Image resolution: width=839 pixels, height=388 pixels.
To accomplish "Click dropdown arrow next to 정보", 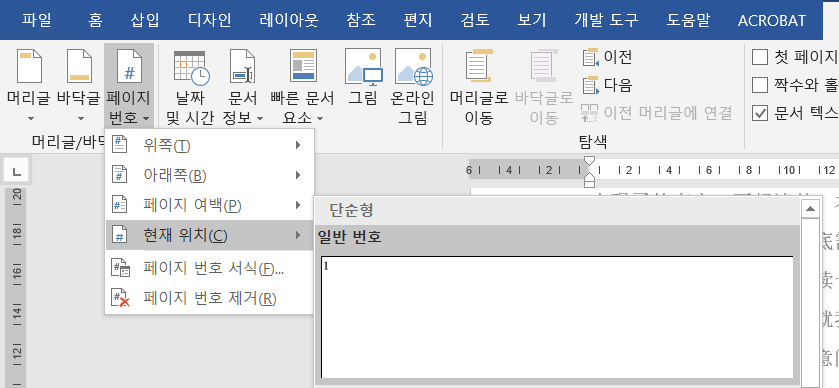I will coord(260,118).
